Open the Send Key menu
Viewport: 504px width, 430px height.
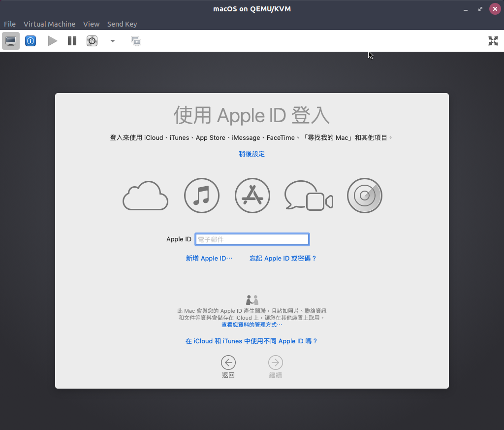(x=122, y=24)
